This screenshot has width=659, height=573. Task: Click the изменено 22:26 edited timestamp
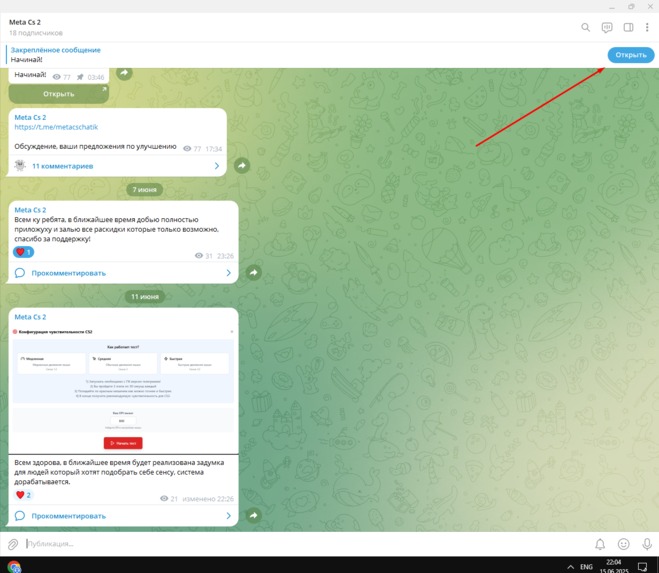(x=208, y=499)
